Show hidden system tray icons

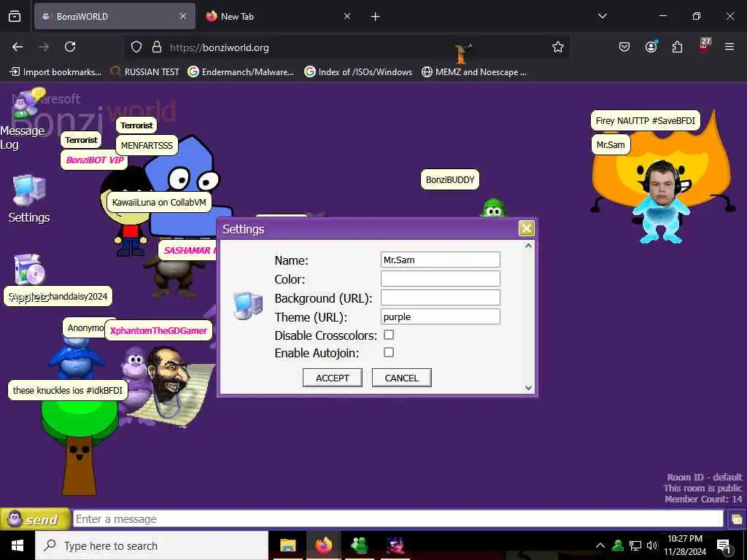point(600,545)
